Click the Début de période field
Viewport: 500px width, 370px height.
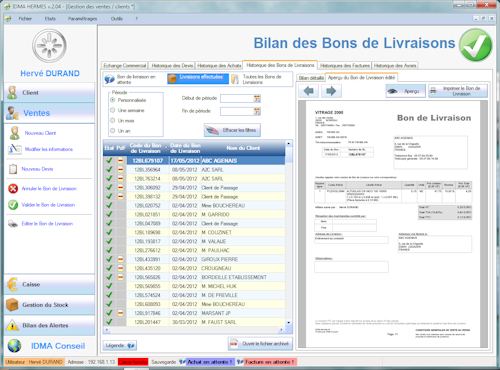(x=237, y=99)
